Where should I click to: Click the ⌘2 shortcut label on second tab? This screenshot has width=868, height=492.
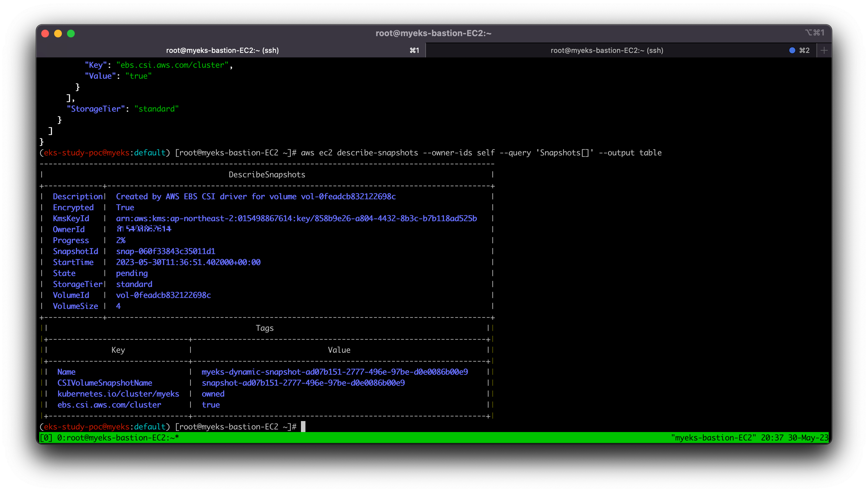804,50
